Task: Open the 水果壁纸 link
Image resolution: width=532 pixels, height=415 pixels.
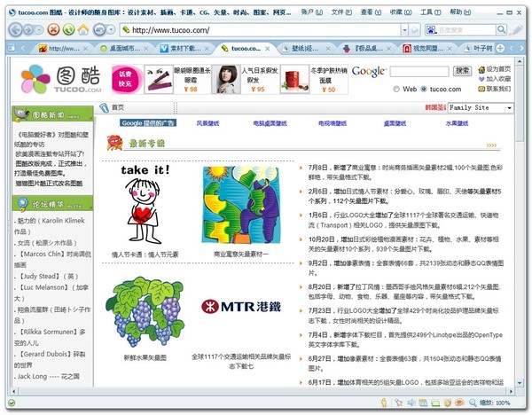Action: (x=457, y=123)
